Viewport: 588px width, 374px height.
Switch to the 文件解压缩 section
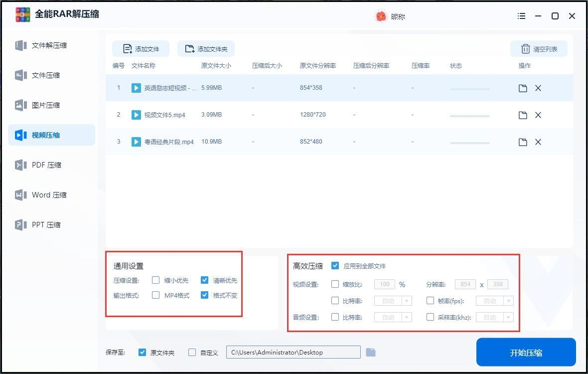pos(51,45)
